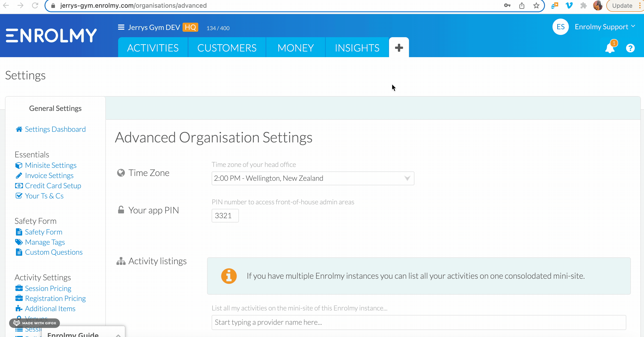Click the puzzle icon beside Additional Items
Image resolution: width=644 pixels, height=337 pixels.
[x=19, y=308]
